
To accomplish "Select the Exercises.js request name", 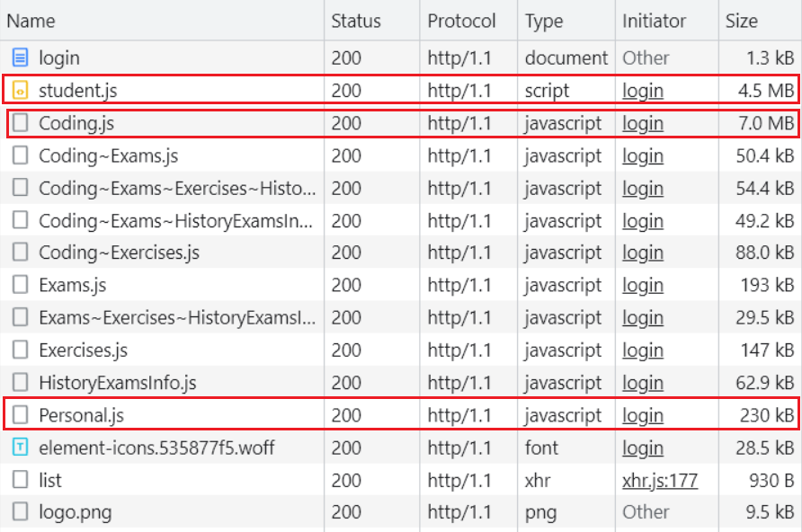I will [84, 350].
